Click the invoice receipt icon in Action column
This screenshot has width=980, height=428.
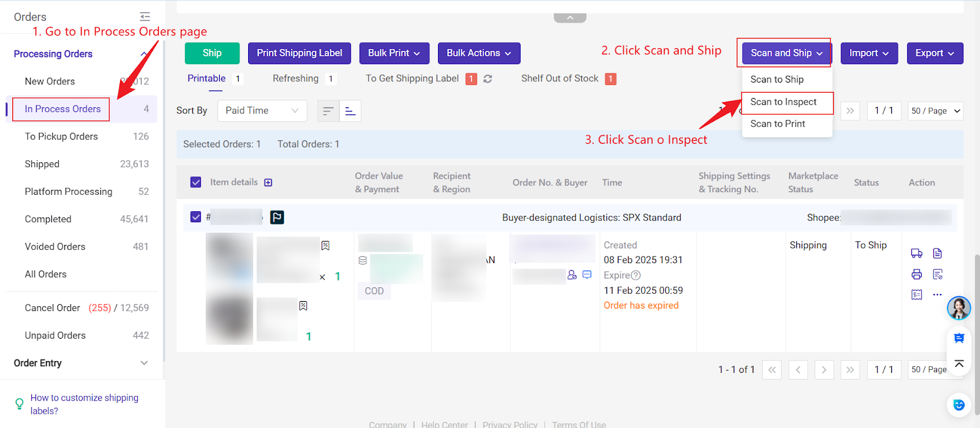[916, 295]
